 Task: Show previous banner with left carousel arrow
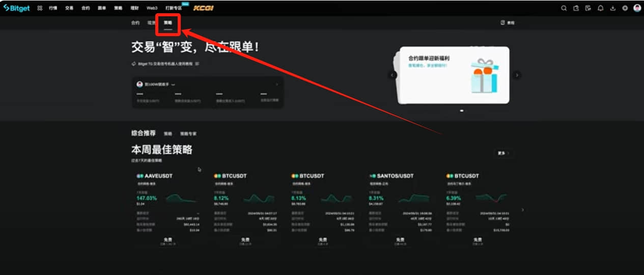pos(393,75)
